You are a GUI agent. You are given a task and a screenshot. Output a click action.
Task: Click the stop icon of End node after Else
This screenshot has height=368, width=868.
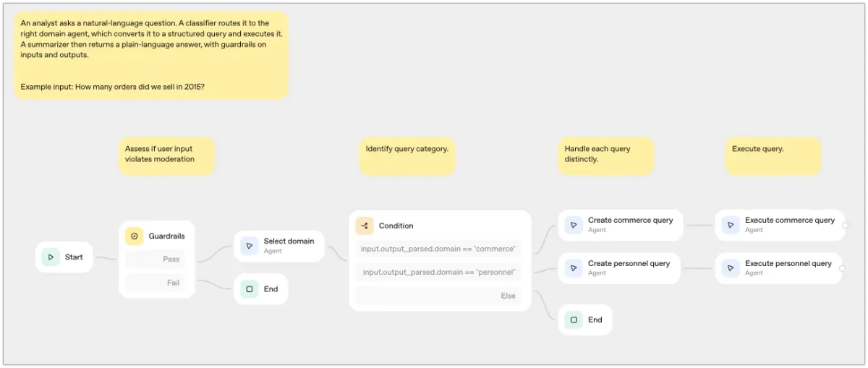click(574, 320)
